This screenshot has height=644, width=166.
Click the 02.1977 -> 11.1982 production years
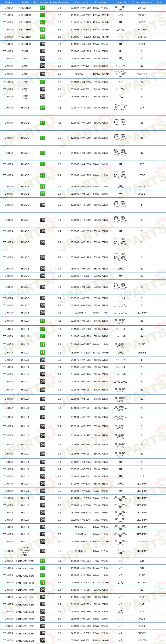click(81, 108)
